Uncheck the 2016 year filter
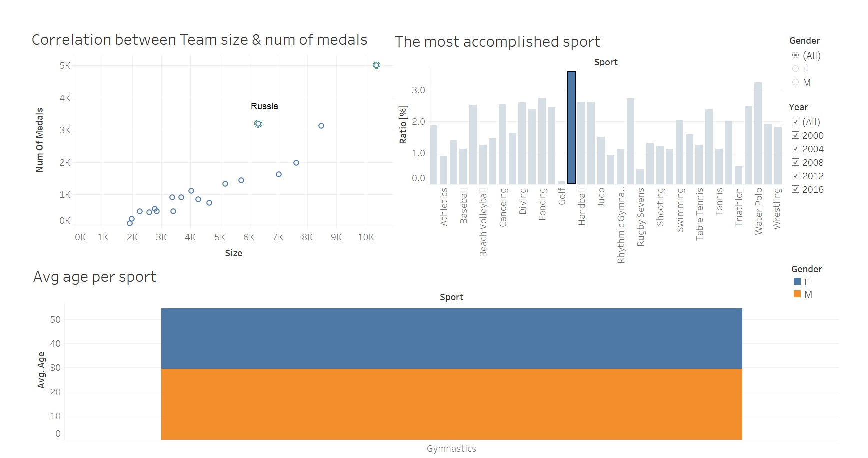Screen dimensions: 868x458 click(795, 189)
